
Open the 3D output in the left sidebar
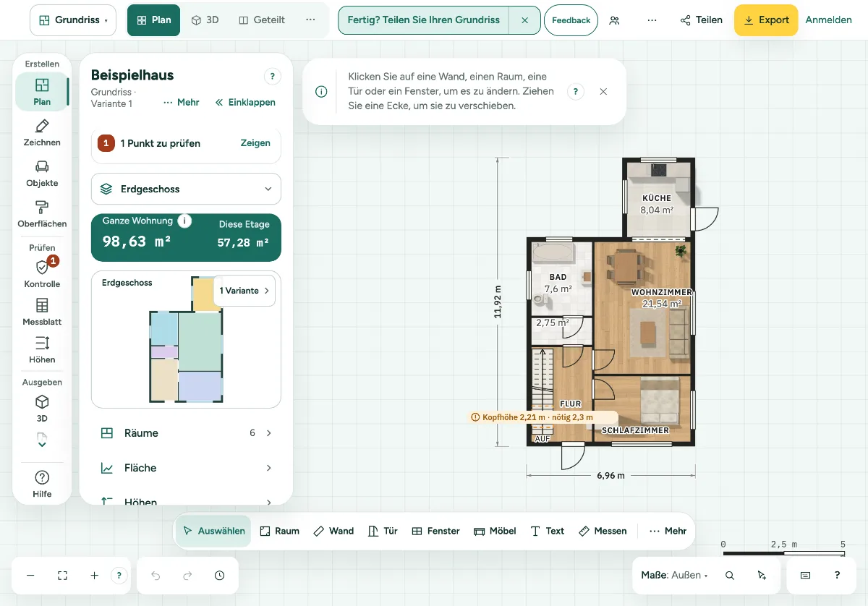pyautogui.click(x=42, y=408)
